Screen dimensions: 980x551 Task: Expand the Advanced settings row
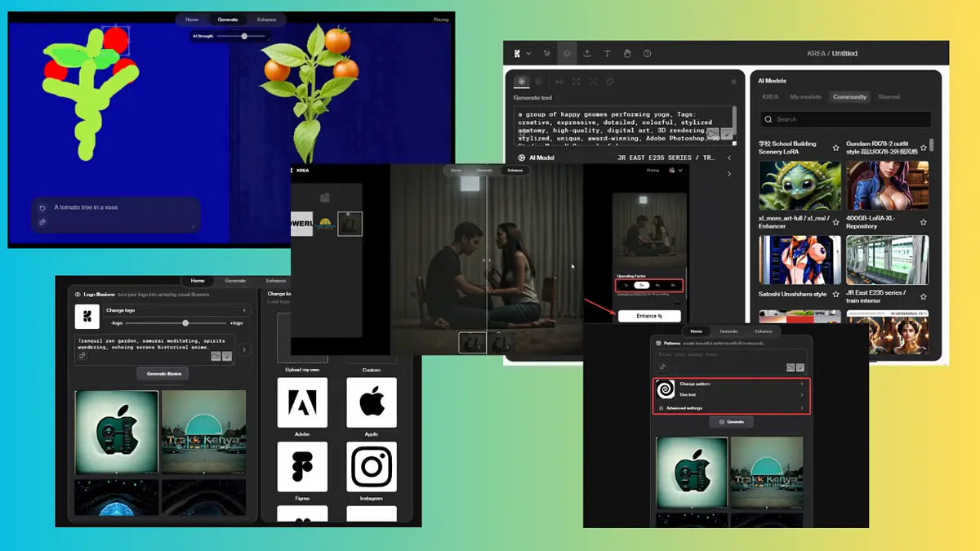pyautogui.click(x=731, y=407)
